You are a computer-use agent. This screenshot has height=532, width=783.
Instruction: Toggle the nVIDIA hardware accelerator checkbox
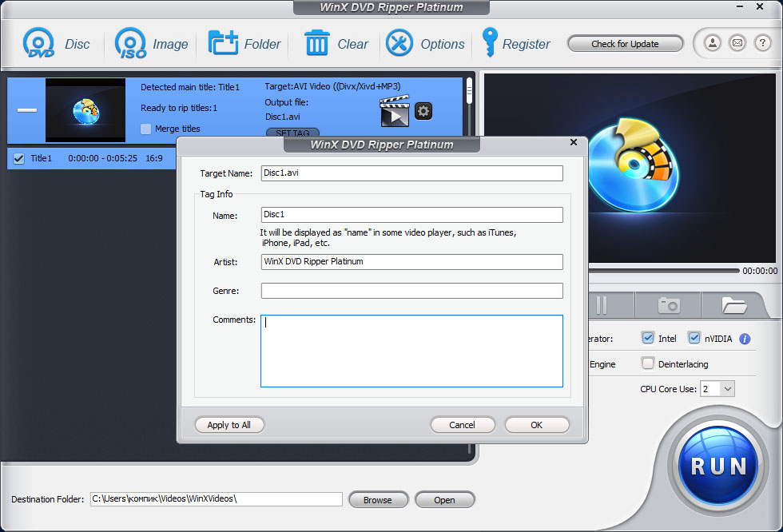pos(694,338)
